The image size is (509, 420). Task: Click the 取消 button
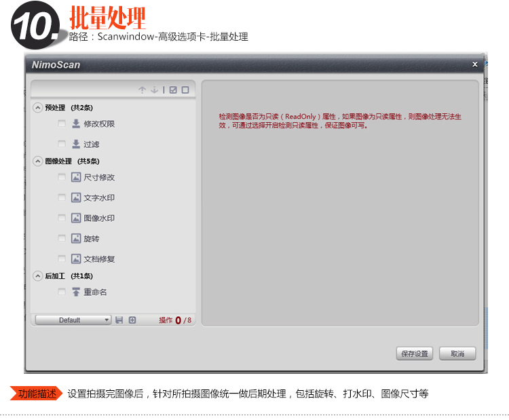(457, 354)
